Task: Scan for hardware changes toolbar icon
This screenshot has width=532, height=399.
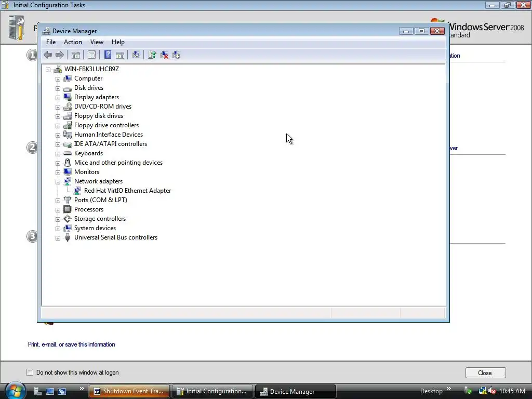Action: coord(136,55)
